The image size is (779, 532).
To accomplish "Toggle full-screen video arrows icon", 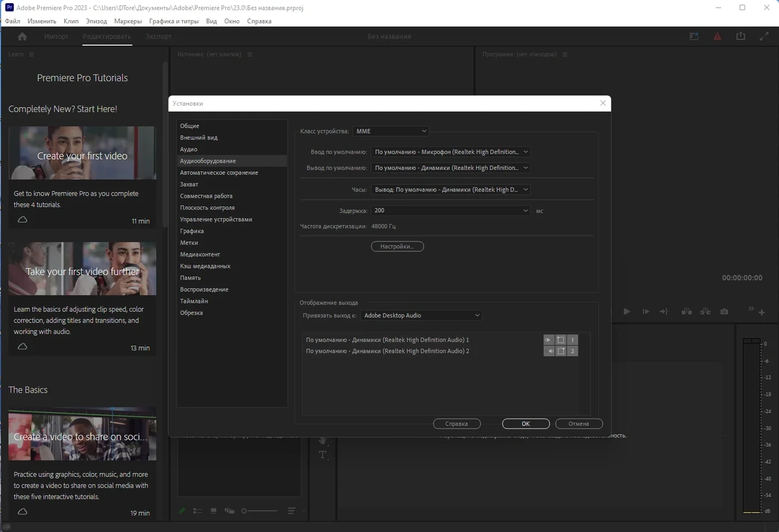I will tap(764, 36).
